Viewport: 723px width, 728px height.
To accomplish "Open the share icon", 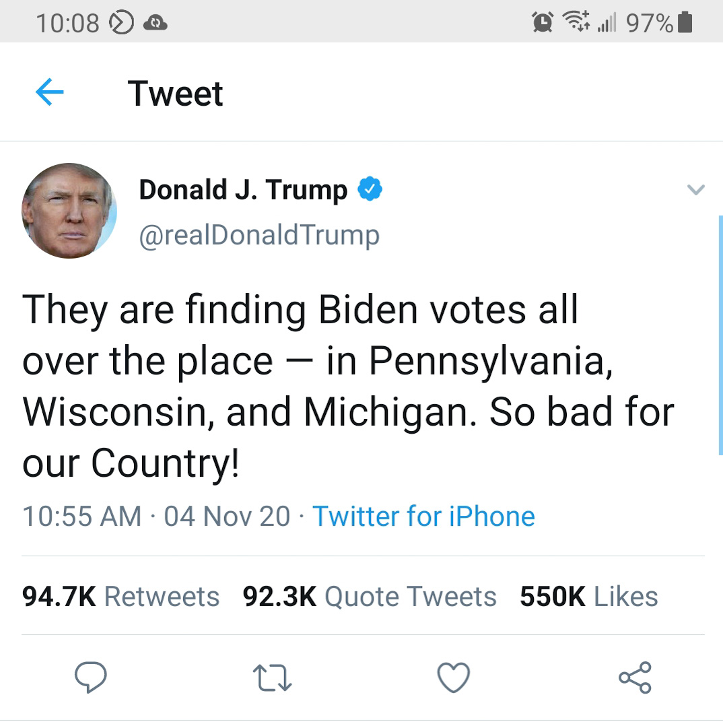I will click(x=635, y=678).
